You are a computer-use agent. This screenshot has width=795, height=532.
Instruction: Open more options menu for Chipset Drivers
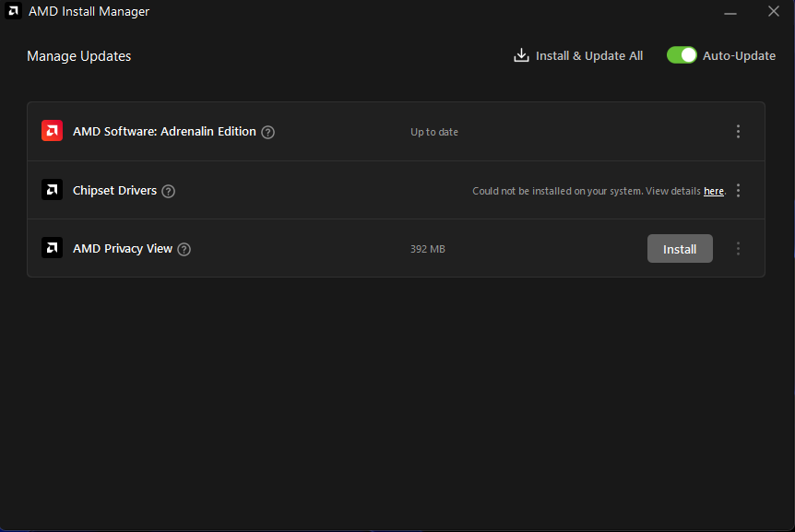tap(738, 191)
